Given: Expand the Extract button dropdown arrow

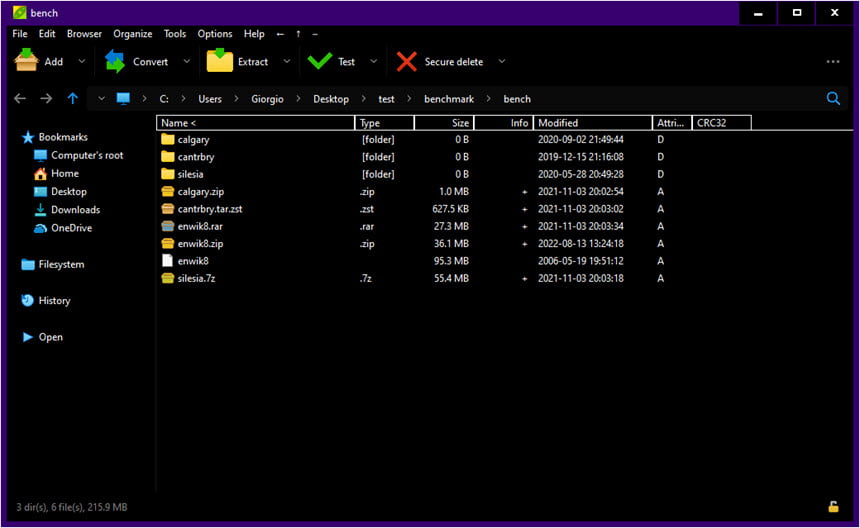Looking at the screenshot, I should click(287, 61).
